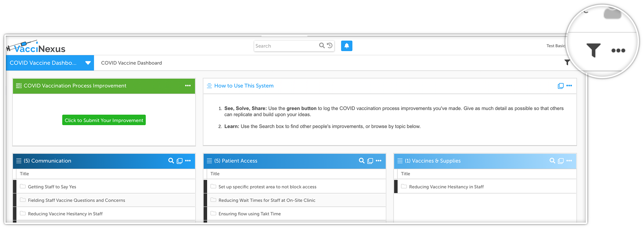644x229 pixels.
Task: Search within Patient Access panel
Action: [x=361, y=161]
